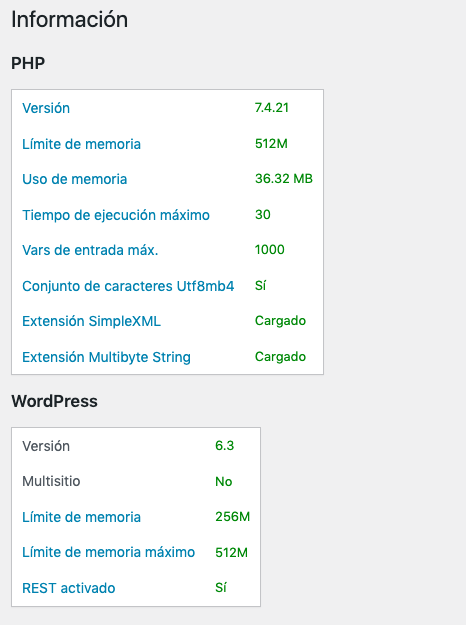466x625 pixels.
Task: Select the WordPress version value 6.3
Action: tap(224, 445)
